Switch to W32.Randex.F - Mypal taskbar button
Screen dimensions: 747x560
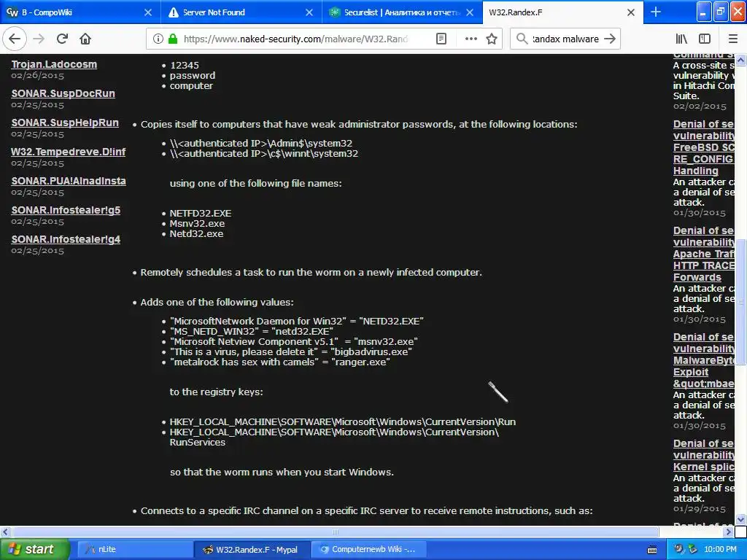pyautogui.click(x=252, y=549)
